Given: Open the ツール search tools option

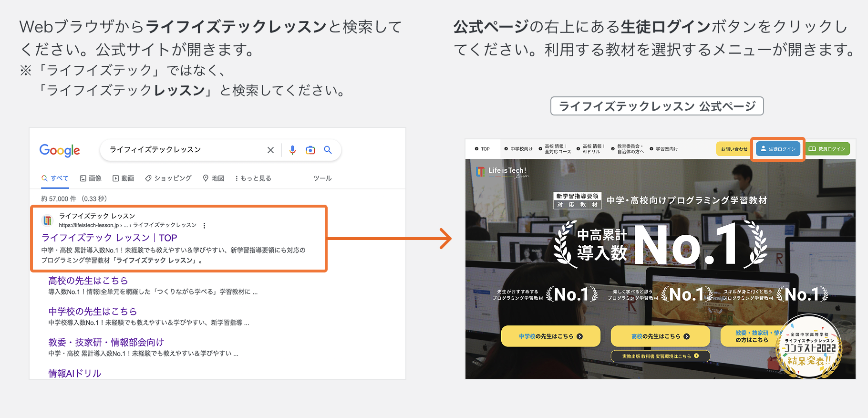Looking at the screenshot, I should click(x=322, y=178).
